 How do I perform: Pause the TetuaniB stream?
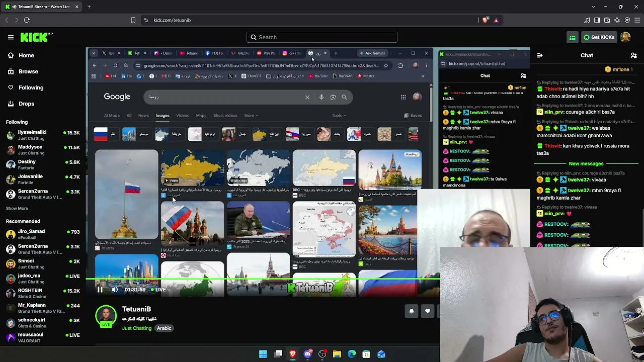pos(100,290)
